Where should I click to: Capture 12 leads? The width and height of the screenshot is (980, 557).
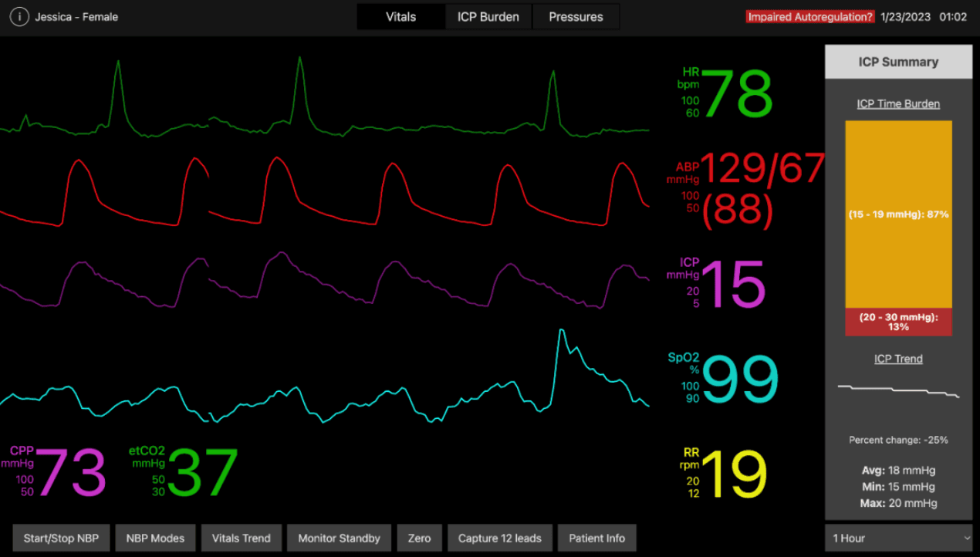click(x=499, y=538)
